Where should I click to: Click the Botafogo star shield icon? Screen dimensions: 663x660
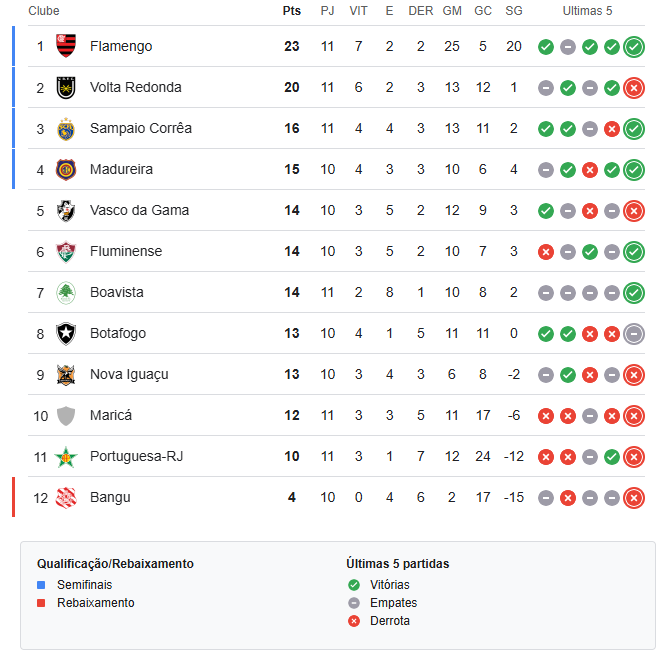coord(66,334)
